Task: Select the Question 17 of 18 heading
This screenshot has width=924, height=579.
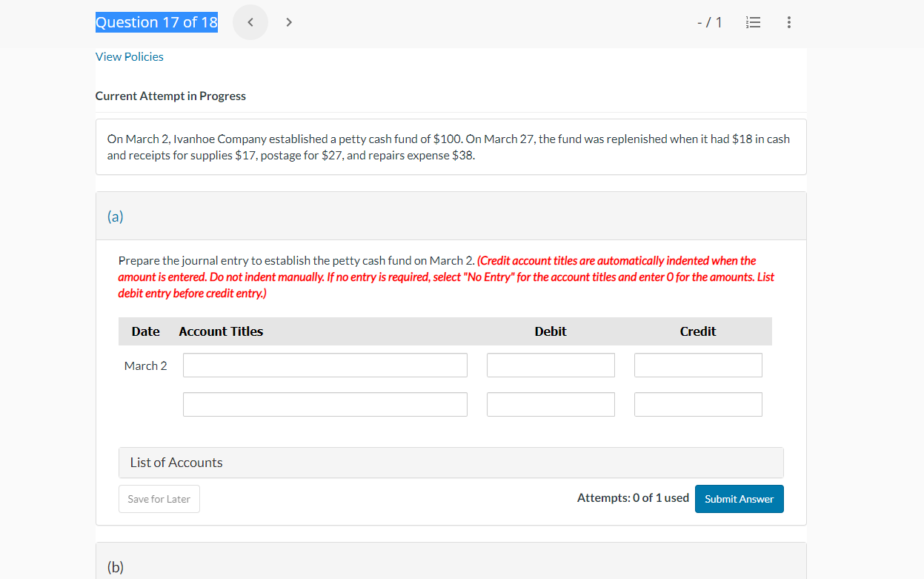Action: click(156, 22)
